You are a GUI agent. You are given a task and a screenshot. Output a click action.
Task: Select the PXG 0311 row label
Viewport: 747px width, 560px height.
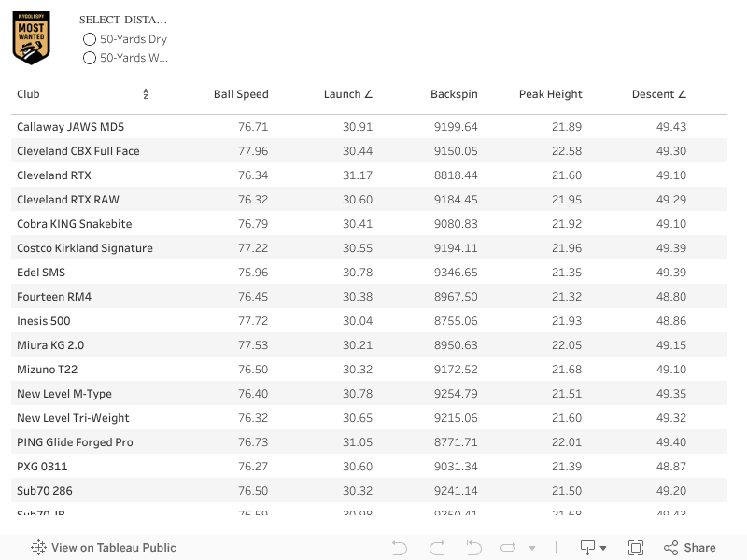point(42,467)
